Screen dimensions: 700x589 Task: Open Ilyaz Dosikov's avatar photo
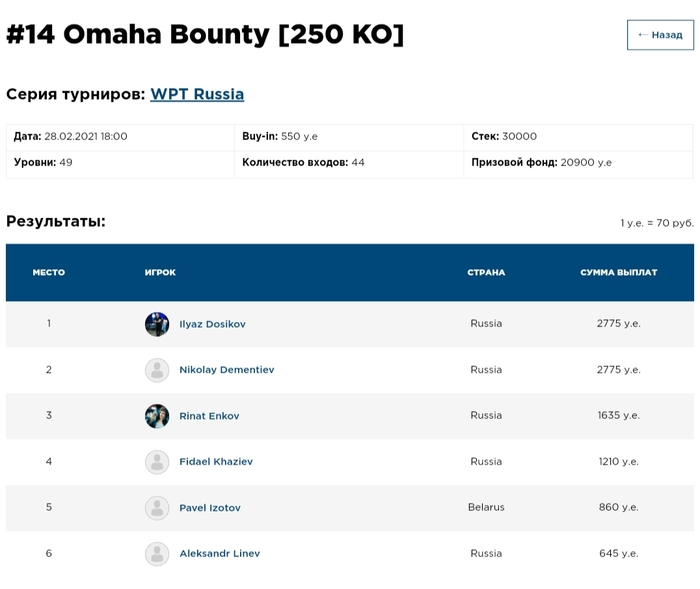click(157, 324)
